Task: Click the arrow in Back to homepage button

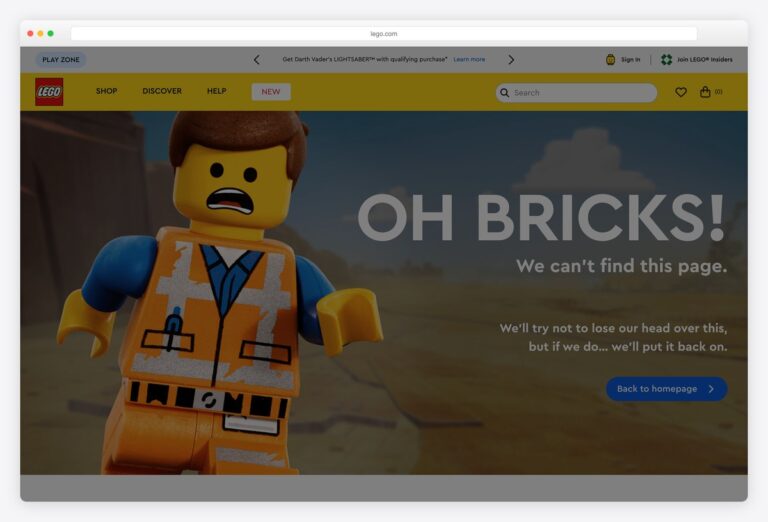Action: click(x=711, y=389)
